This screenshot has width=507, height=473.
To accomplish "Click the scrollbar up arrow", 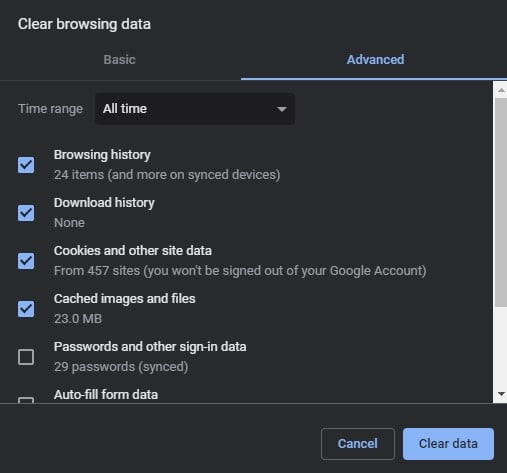I will click(501, 90).
